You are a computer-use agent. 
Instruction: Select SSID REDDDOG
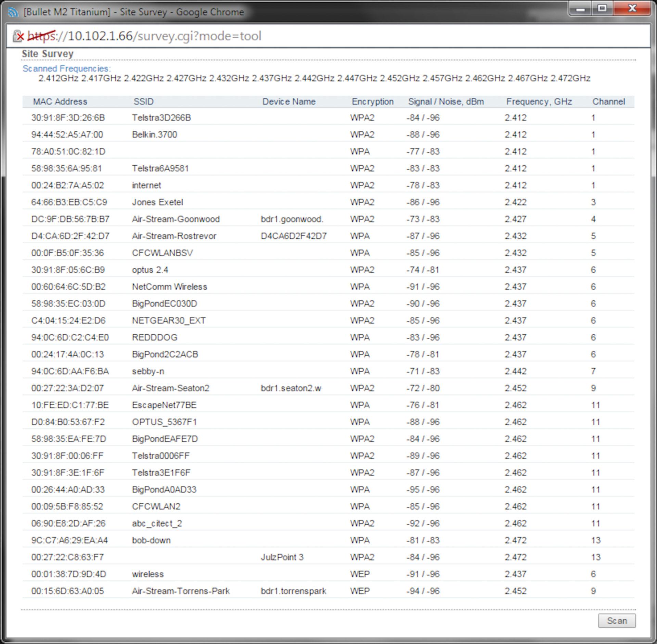155,337
